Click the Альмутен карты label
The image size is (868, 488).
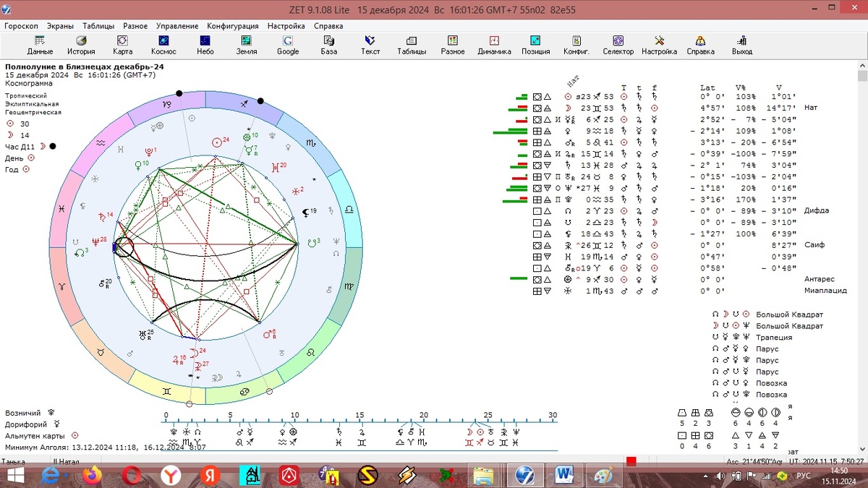35,436
